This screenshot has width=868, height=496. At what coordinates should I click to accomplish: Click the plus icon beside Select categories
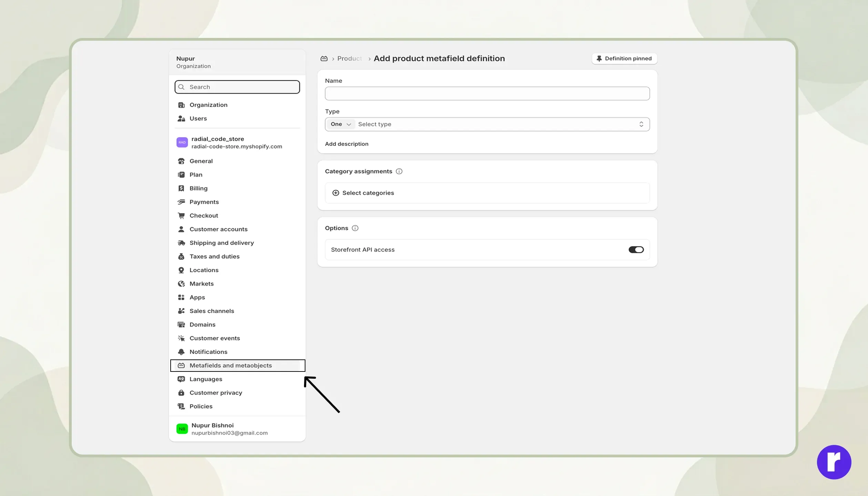click(x=335, y=193)
